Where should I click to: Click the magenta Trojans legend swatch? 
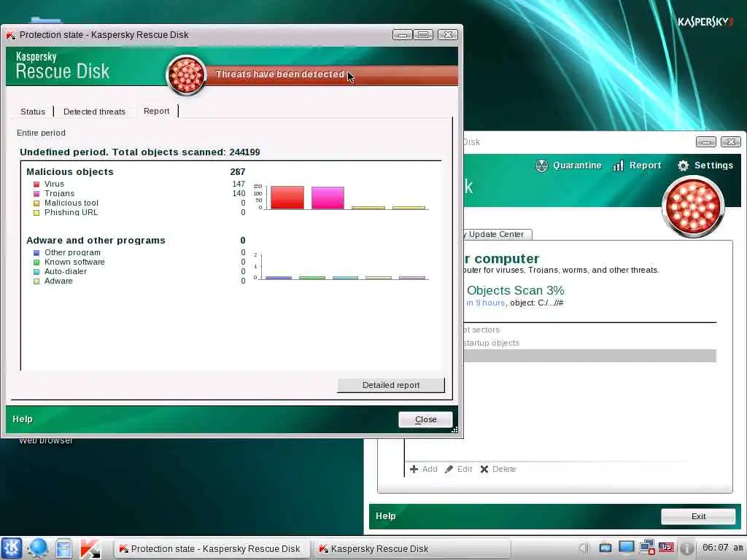[36, 194]
